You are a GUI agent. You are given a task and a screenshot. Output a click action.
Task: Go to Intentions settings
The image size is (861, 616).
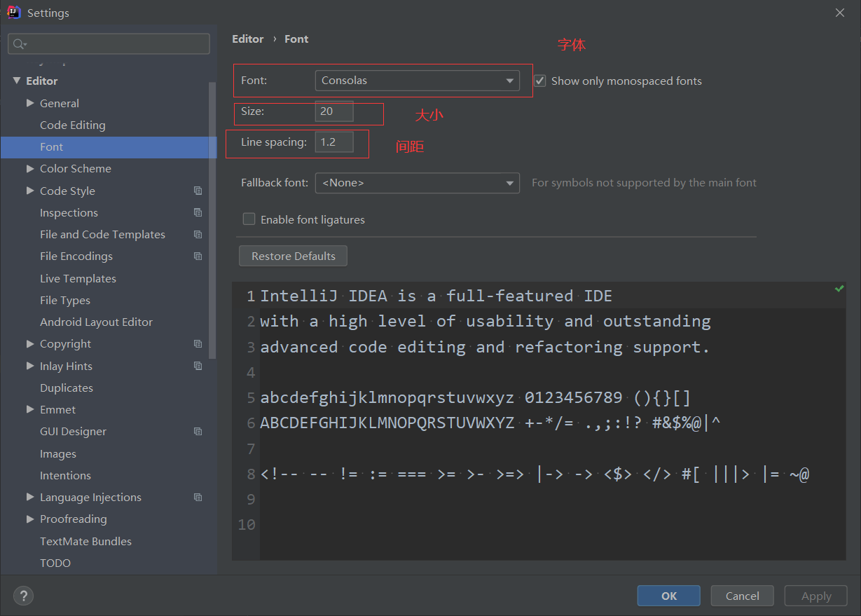(65, 475)
